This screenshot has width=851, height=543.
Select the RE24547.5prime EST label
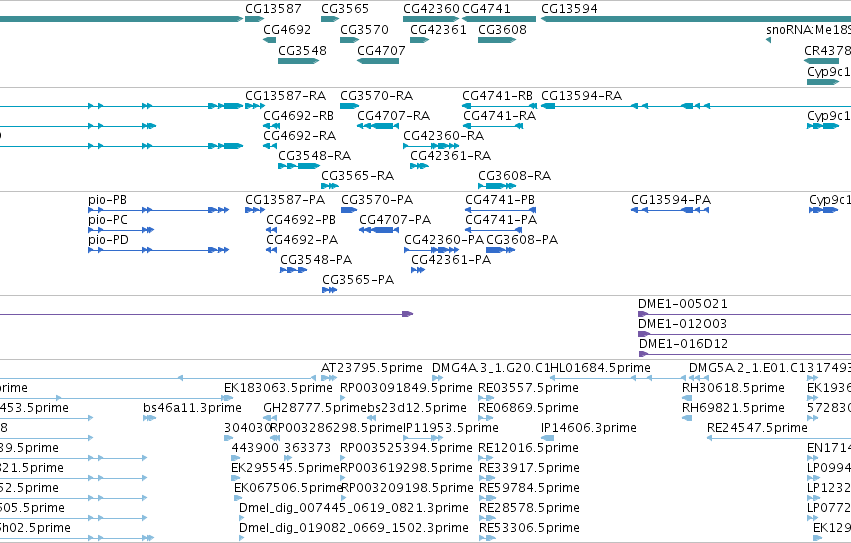pos(757,428)
